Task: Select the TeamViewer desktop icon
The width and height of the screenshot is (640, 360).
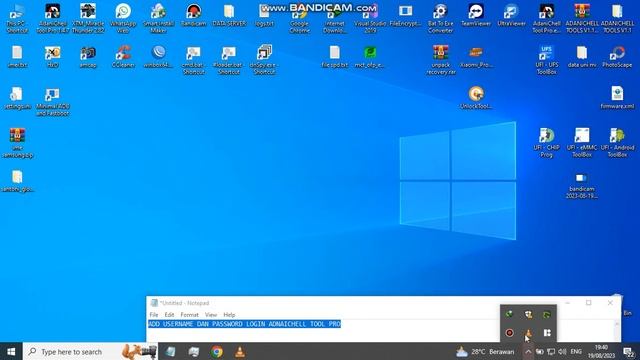Action: click(x=476, y=16)
